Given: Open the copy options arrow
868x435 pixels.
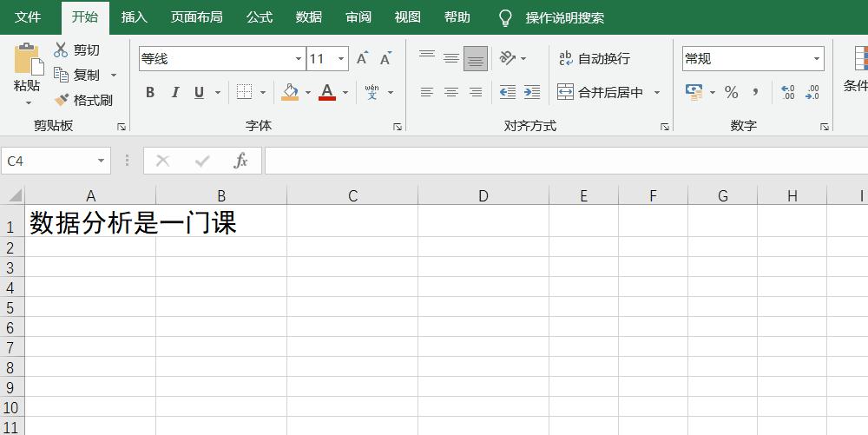Looking at the screenshot, I should 114,75.
